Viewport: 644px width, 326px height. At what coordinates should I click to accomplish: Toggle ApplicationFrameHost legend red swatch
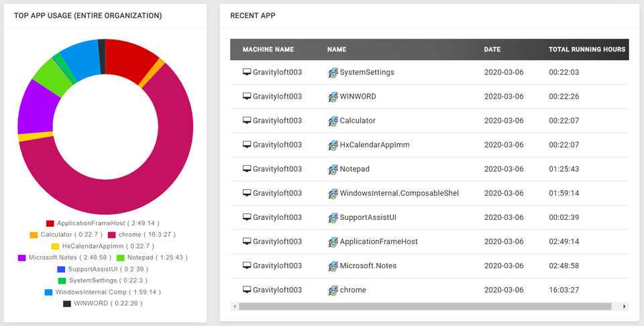click(x=50, y=223)
